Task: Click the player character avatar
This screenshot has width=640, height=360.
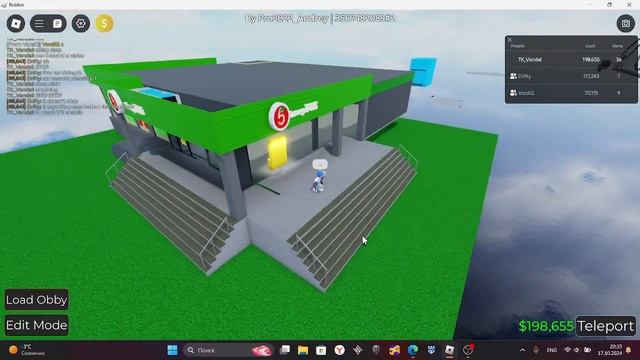Action: [318, 181]
